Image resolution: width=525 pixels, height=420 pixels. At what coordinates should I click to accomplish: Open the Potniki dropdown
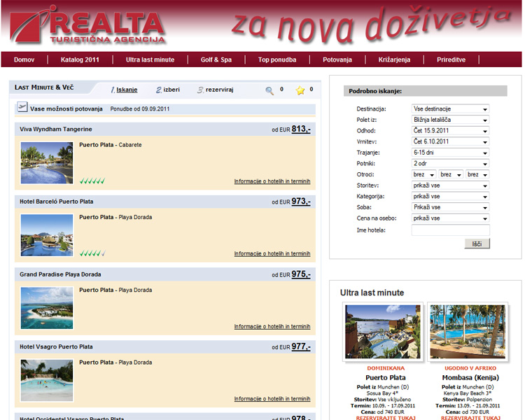450,163
